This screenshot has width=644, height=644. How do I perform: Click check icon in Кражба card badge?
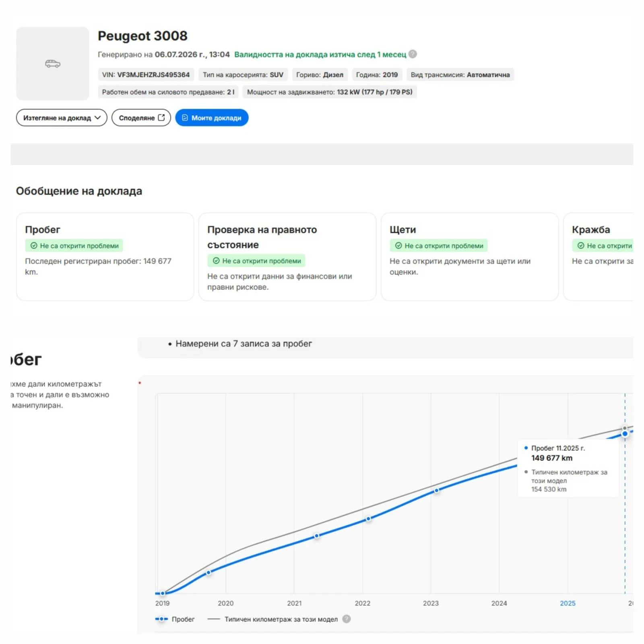[x=581, y=246]
